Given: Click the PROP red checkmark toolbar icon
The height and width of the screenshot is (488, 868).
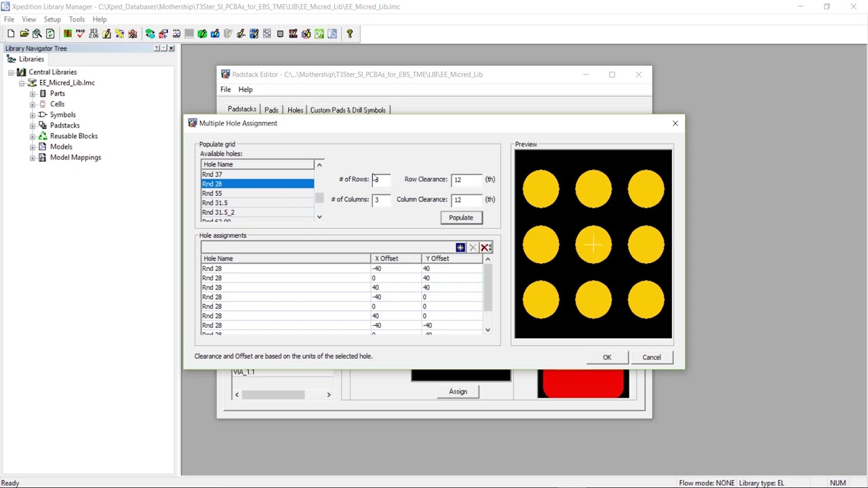Looking at the screenshot, I should [x=81, y=34].
